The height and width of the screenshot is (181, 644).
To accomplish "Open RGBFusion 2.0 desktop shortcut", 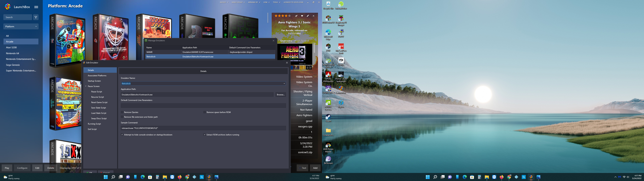I will (328, 19).
